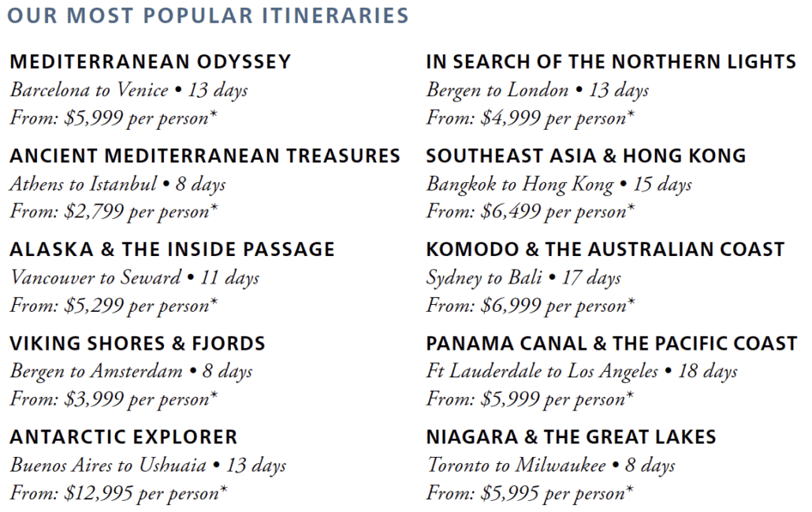Viewport: 812px width, 512px height.
Task: Click the Ft Lauderdale to Los Angeles route
Action: (542, 371)
